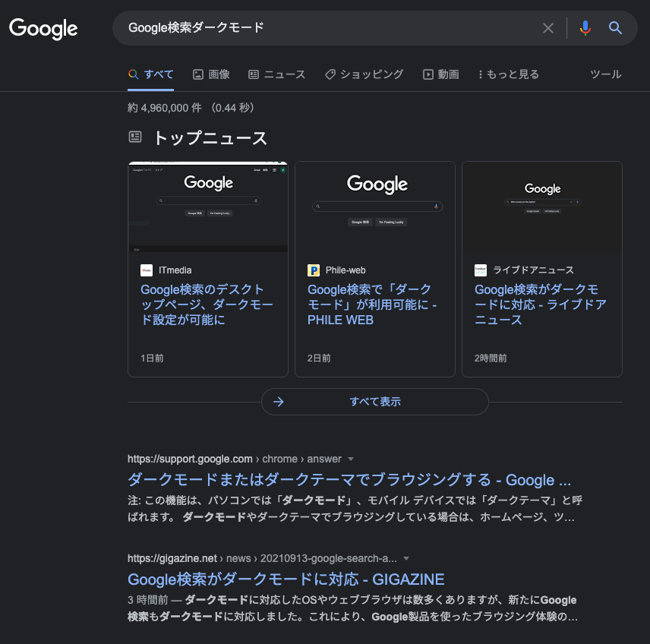Click the newspaper icon beside トップニュース
The height and width of the screenshot is (644, 650).
click(x=135, y=137)
